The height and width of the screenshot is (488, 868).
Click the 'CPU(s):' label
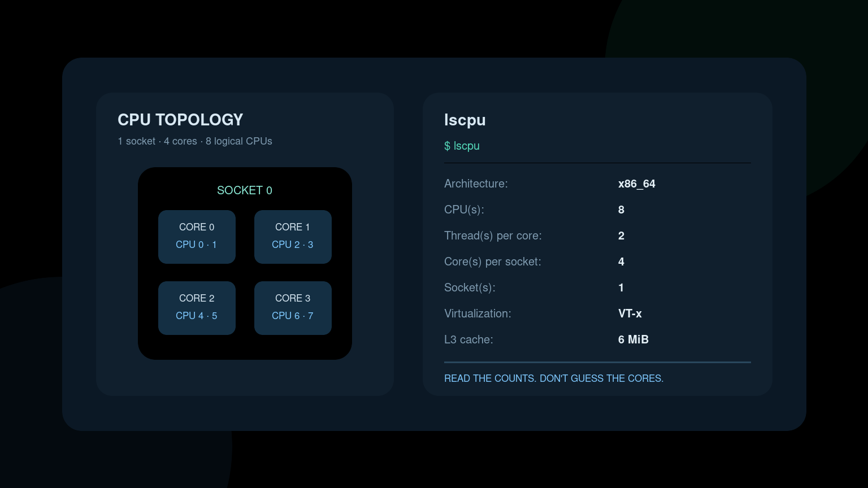(464, 210)
